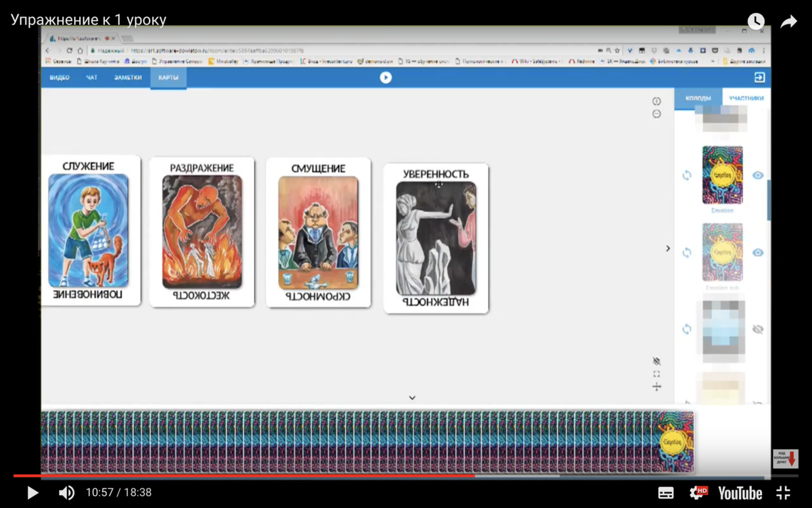Click browser reload icon in recording
Viewport: 812px width, 508px height.
point(69,50)
